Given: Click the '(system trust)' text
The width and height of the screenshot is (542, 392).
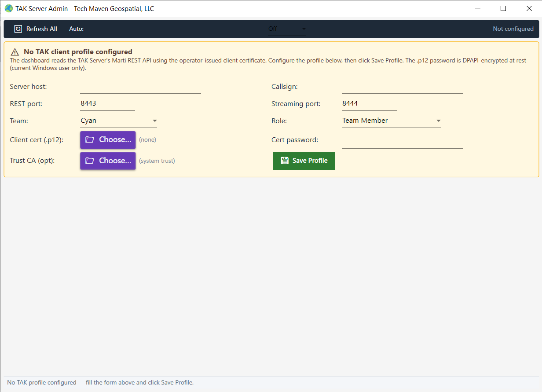Looking at the screenshot, I should pyautogui.click(x=157, y=161).
